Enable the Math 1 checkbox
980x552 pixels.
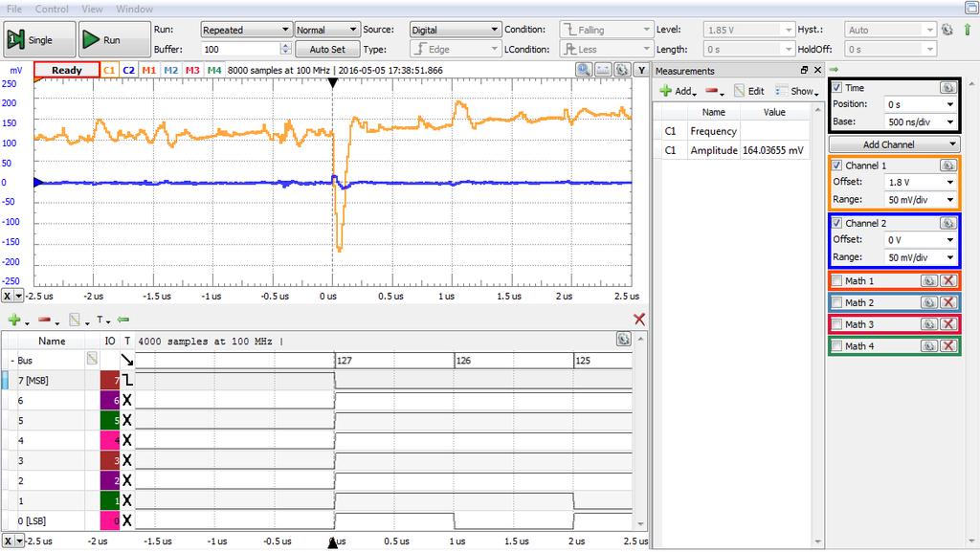[x=836, y=281]
